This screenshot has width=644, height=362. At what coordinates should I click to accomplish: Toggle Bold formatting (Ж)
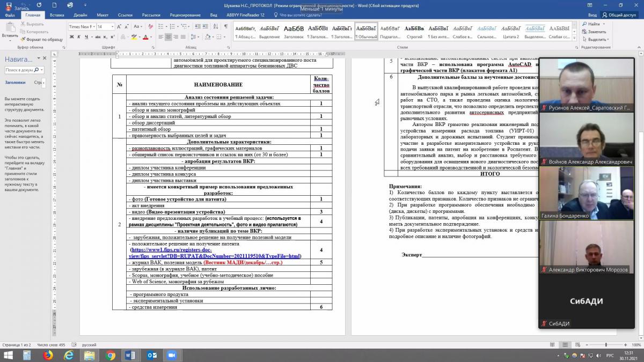[x=71, y=36]
